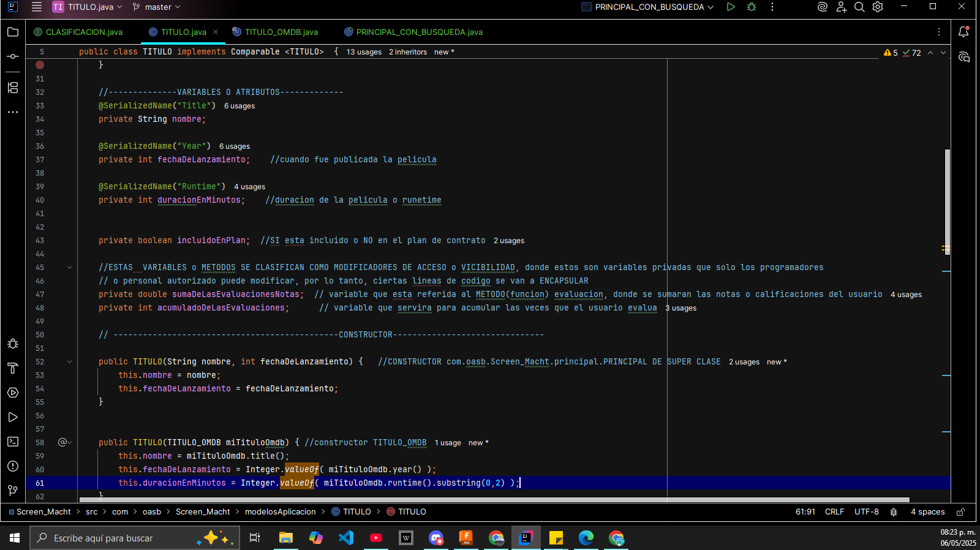
Task: Open the Problems tool window
Action: pyautogui.click(x=13, y=466)
